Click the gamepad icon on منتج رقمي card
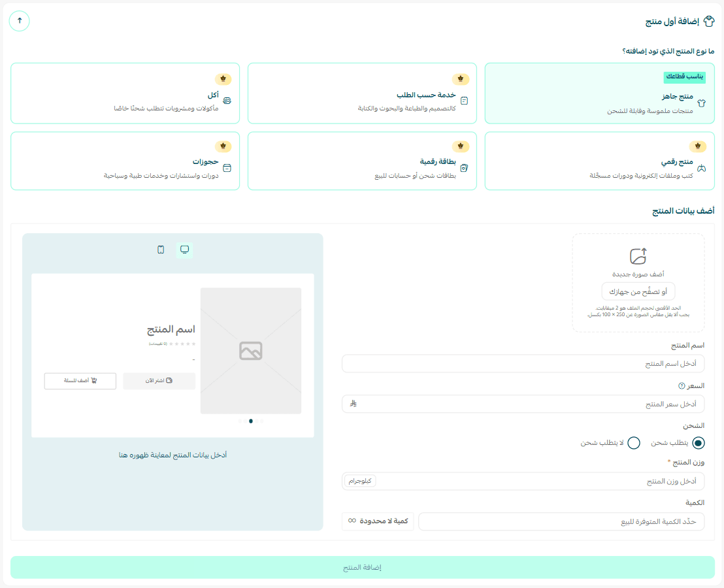The height and width of the screenshot is (588, 724). click(701, 168)
